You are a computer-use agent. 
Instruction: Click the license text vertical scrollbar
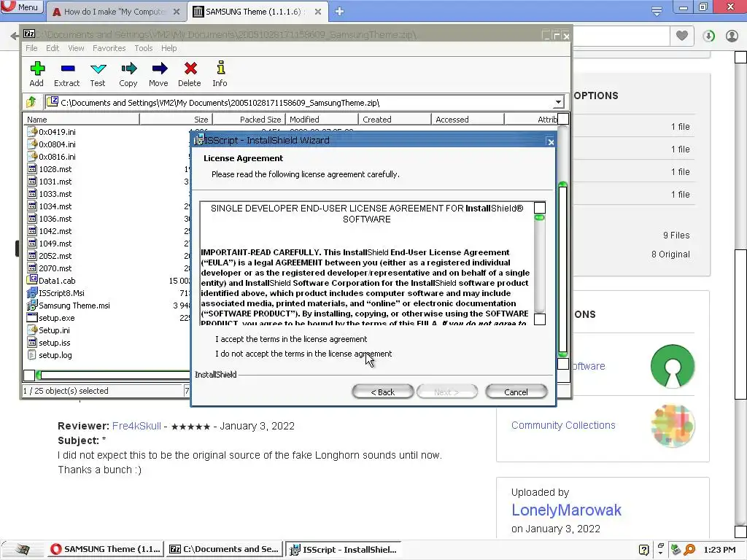[540, 263]
